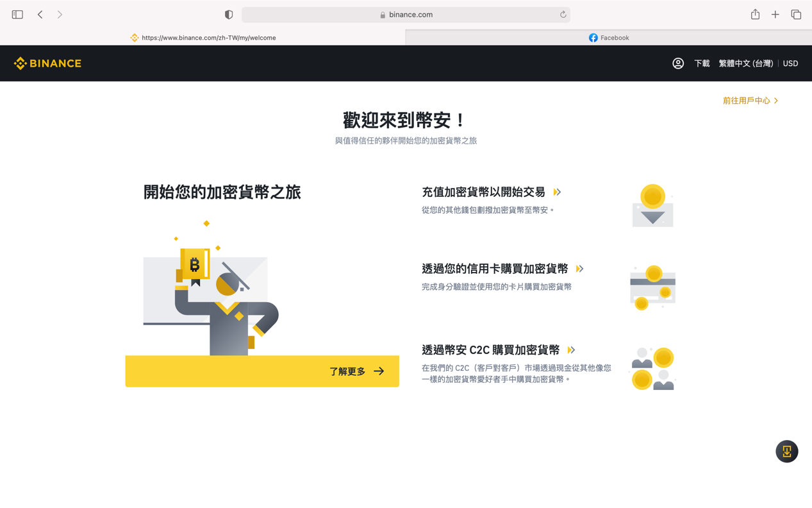The image size is (812, 508).
Task: Show tab overview icon
Action: (796, 14)
